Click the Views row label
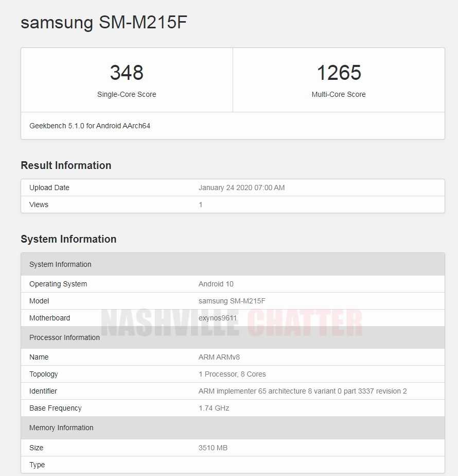Screen dimensions: 458x476 [x=39, y=205]
